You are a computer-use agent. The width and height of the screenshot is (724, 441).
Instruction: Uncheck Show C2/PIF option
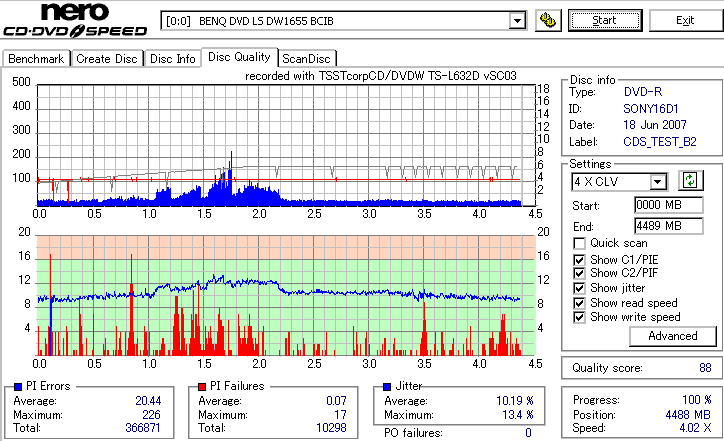[579, 273]
